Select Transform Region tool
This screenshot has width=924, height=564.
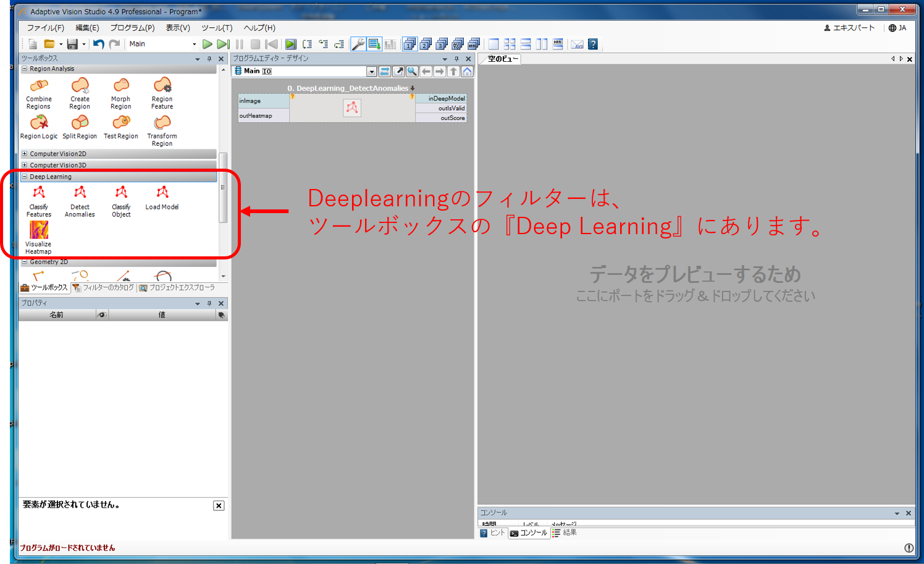162,131
